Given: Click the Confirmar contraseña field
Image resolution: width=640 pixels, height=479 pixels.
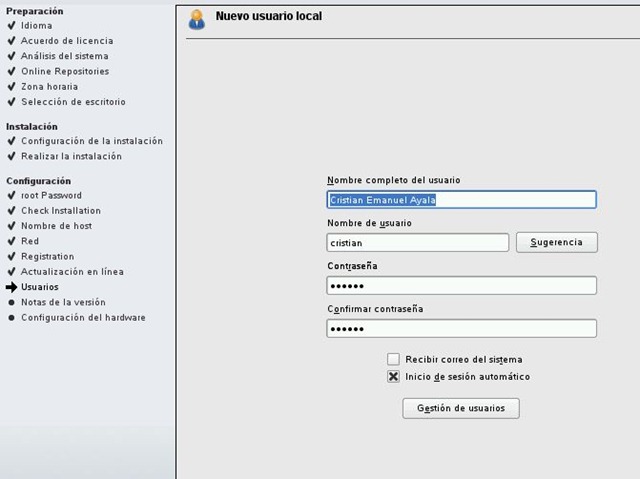Looking at the screenshot, I should click(x=461, y=328).
